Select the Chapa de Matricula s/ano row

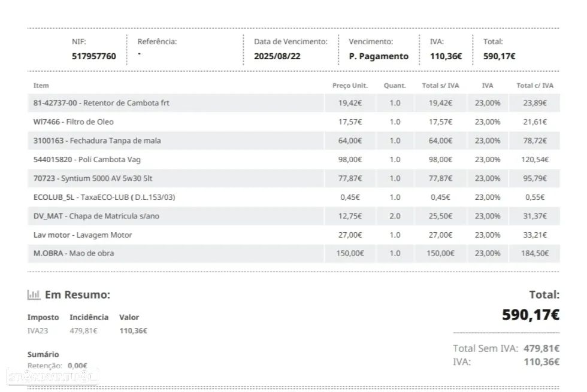tap(96, 216)
